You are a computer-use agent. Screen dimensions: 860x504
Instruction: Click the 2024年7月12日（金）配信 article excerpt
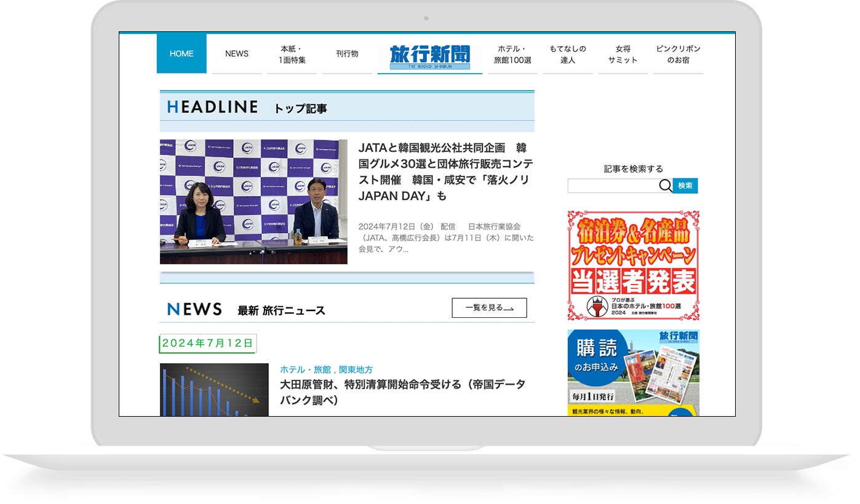point(446,237)
